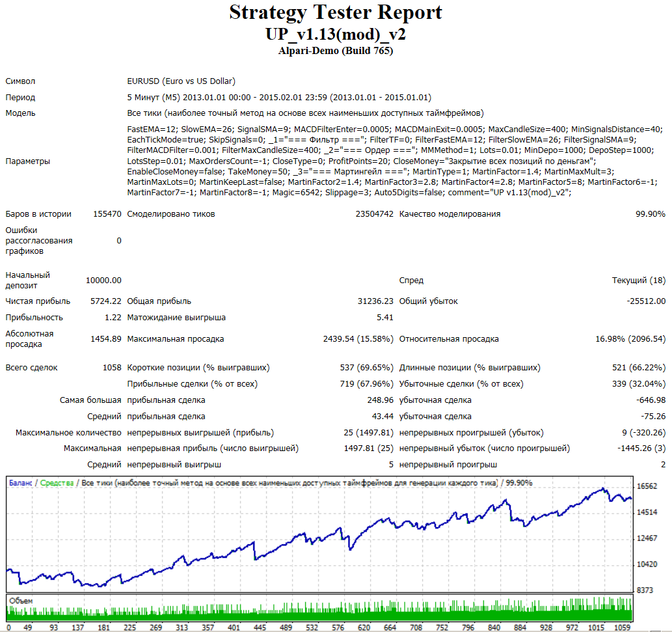Screen dimensions: 672x632
Task: Click 'Абсолютная просадка' label
Action: [29, 339]
